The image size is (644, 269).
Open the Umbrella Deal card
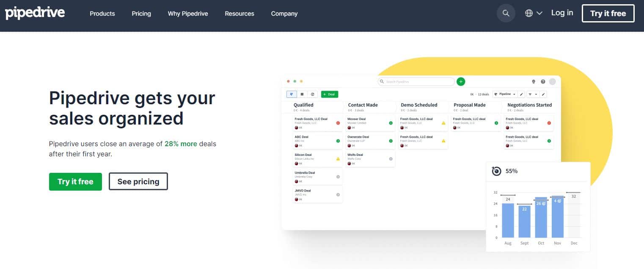tap(317, 177)
